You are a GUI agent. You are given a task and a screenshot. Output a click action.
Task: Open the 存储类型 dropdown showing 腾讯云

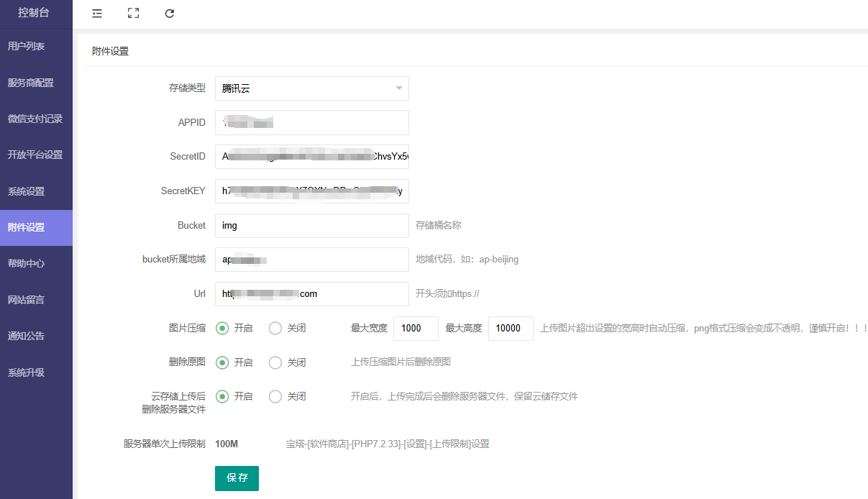(312, 88)
